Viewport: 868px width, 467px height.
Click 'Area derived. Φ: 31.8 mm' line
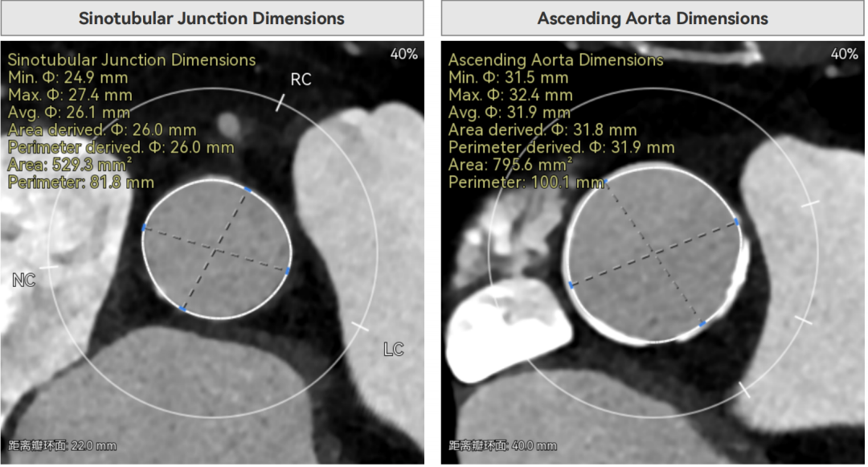click(x=542, y=130)
